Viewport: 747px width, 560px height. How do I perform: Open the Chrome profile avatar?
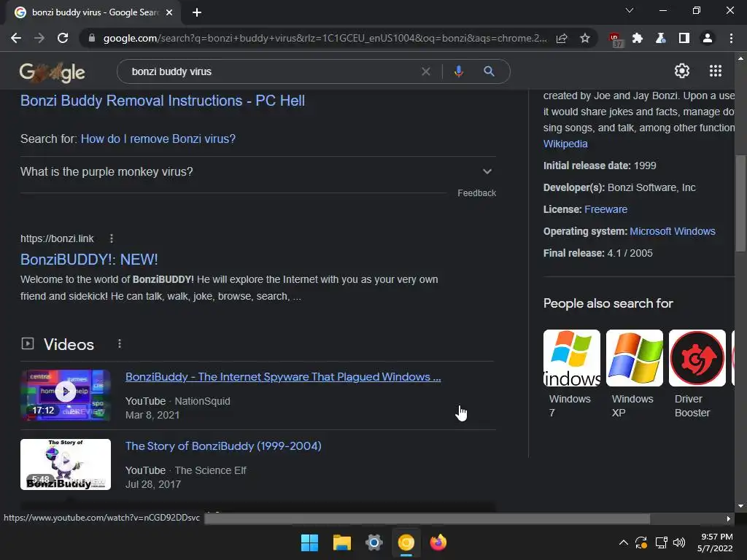(708, 38)
